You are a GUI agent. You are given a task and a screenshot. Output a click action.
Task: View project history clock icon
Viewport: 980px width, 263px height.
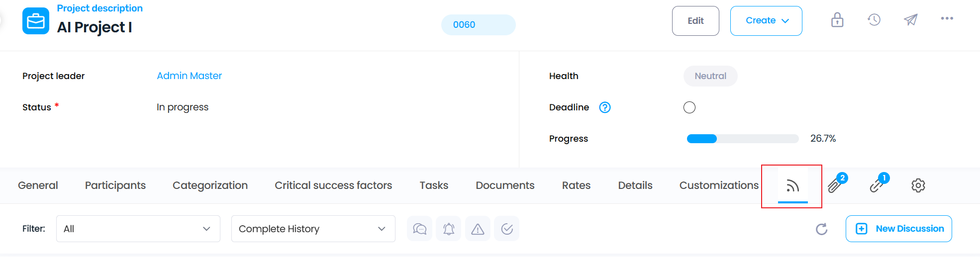(874, 20)
